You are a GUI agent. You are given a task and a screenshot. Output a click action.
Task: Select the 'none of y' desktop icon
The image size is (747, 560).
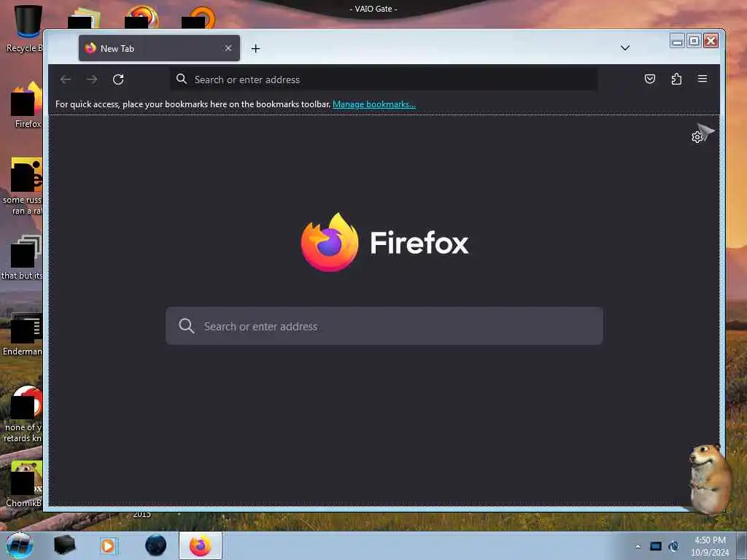tap(23, 414)
